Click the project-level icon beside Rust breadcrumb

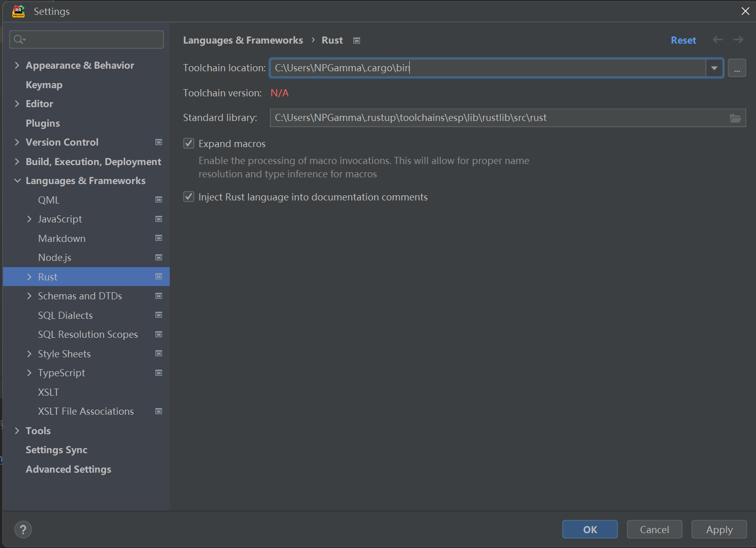click(357, 40)
